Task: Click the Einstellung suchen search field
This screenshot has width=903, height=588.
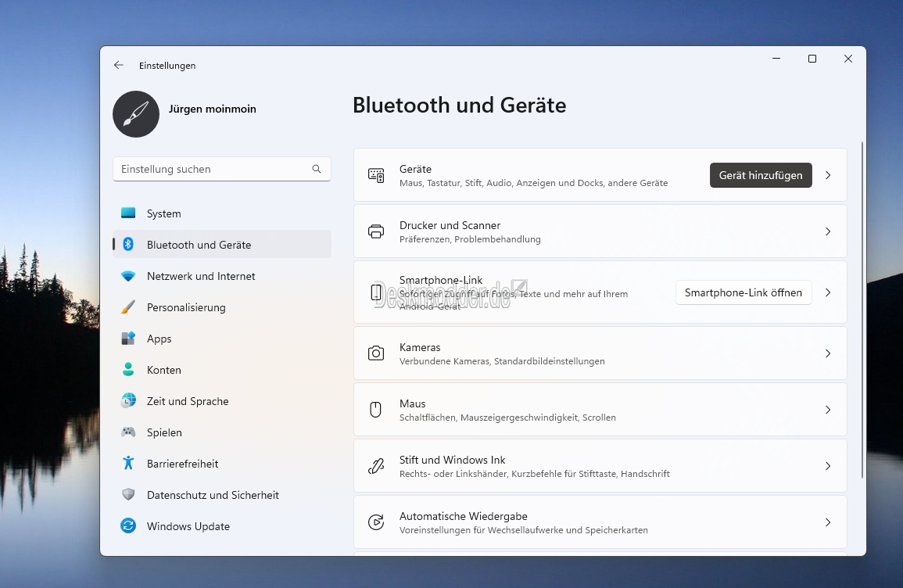Action: coord(222,169)
